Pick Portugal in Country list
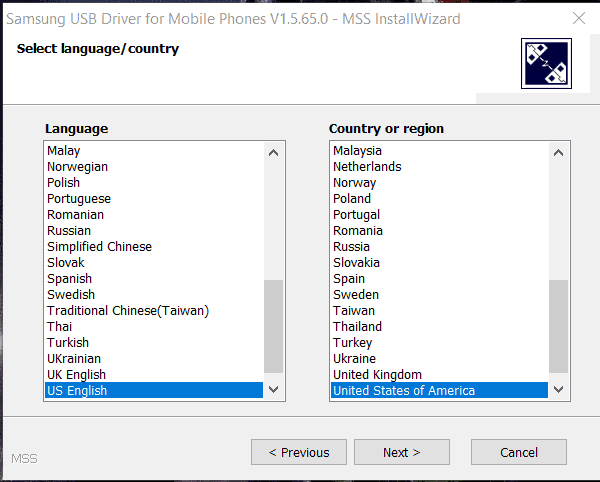Image resolution: width=600 pixels, height=482 pixels. [439, 215]
